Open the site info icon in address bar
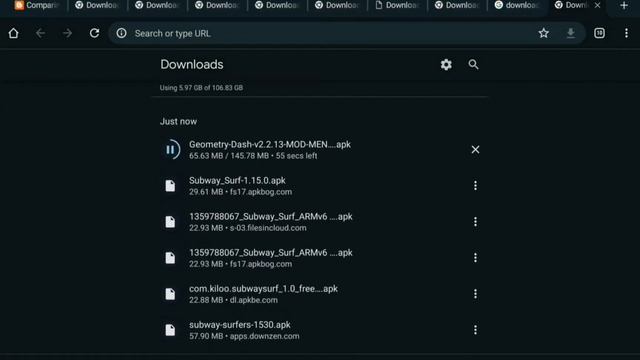 (x=121, y=33)
